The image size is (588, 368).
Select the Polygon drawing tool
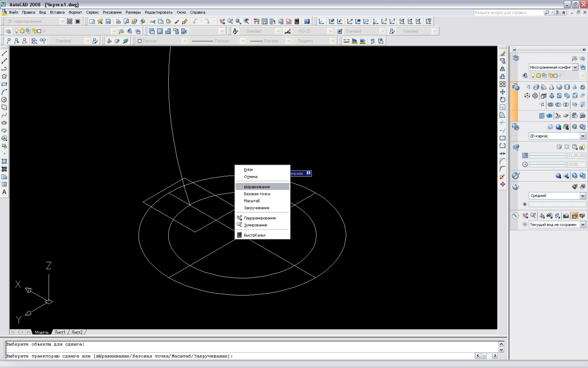coord(4,77)
